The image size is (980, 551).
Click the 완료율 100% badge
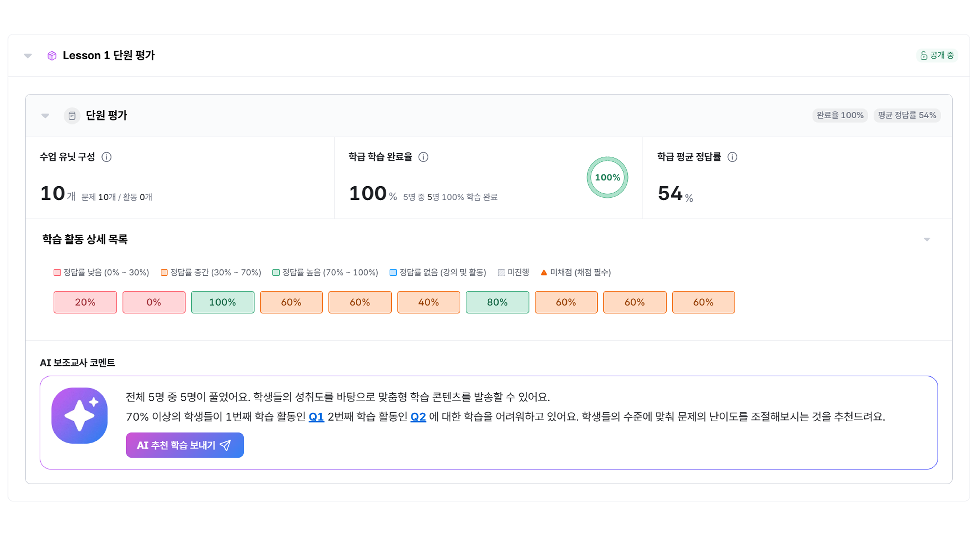coord(840,115)
